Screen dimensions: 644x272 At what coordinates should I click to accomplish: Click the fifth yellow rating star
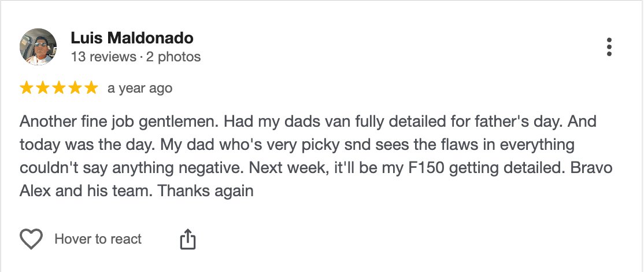click(91, 89)
